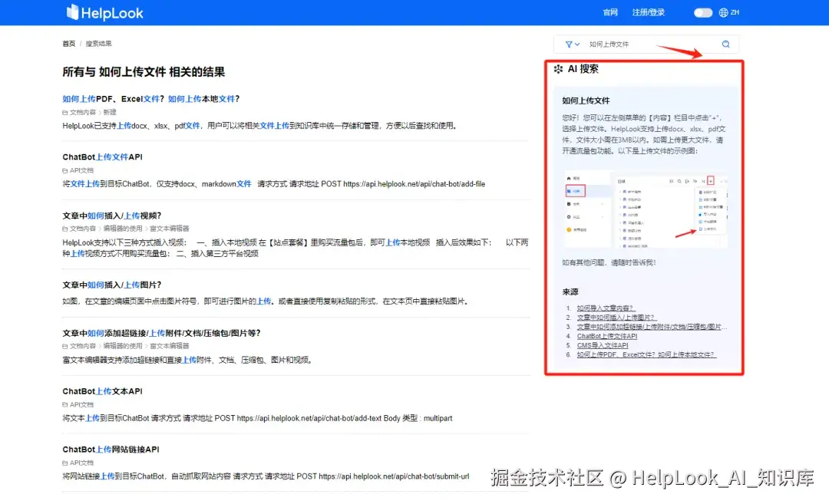Open source 6 如何上传PDF、Excel文件
This screenshot has height=504, width=829.
click(x=646, y=354)
